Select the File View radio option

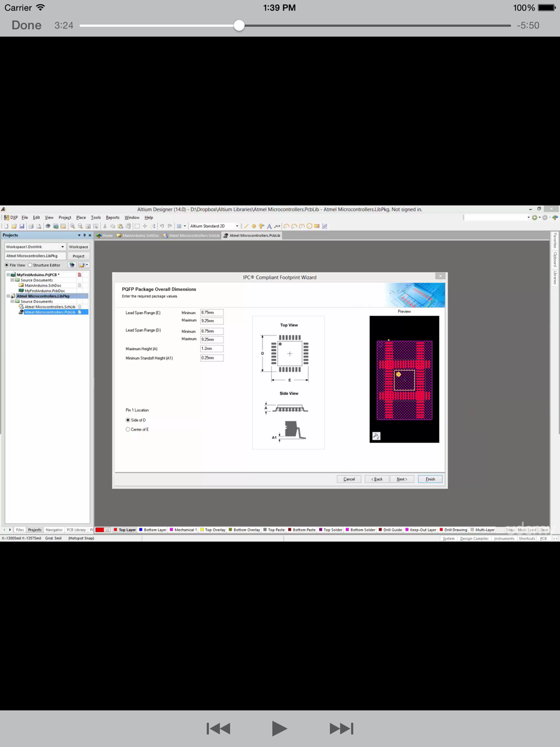click(7, 265)
